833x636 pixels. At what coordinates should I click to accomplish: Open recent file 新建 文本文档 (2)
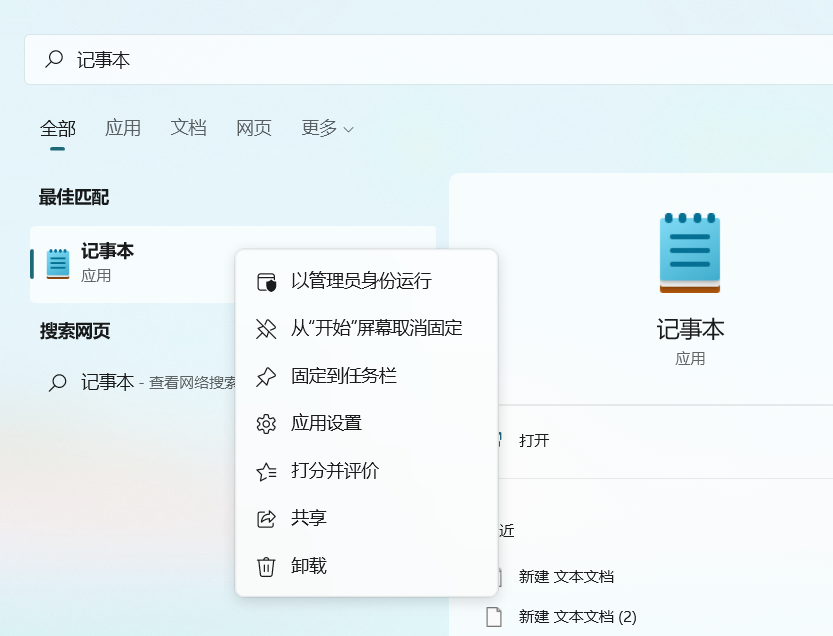[x=577, y=617]
